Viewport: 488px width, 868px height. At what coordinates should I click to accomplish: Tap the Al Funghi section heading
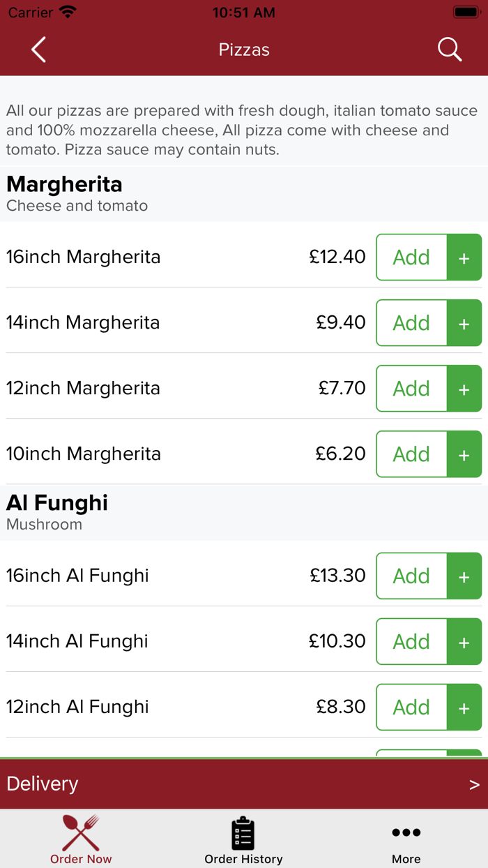pyautogui.click(x=57, y=503)
